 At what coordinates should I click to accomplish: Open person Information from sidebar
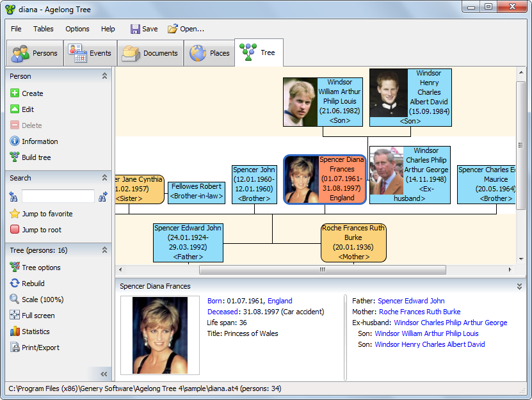coord(15,141)
